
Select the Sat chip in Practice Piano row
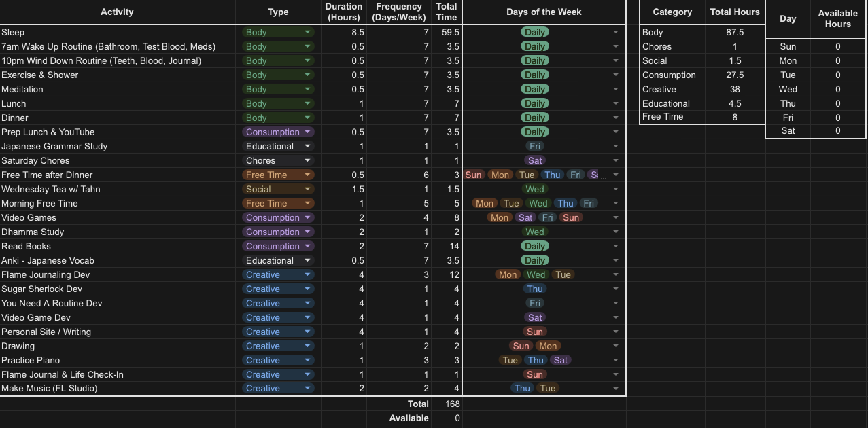coord(560,361)
